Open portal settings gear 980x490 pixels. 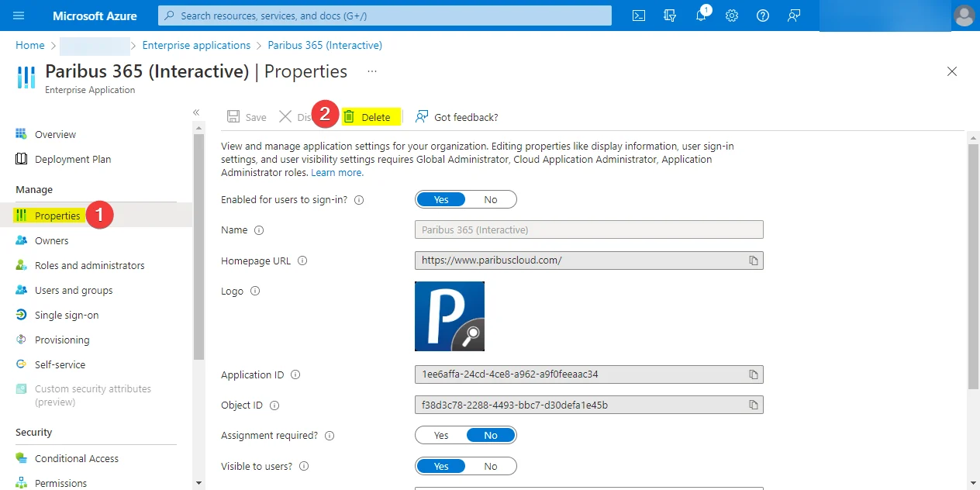tap(732, 16)
